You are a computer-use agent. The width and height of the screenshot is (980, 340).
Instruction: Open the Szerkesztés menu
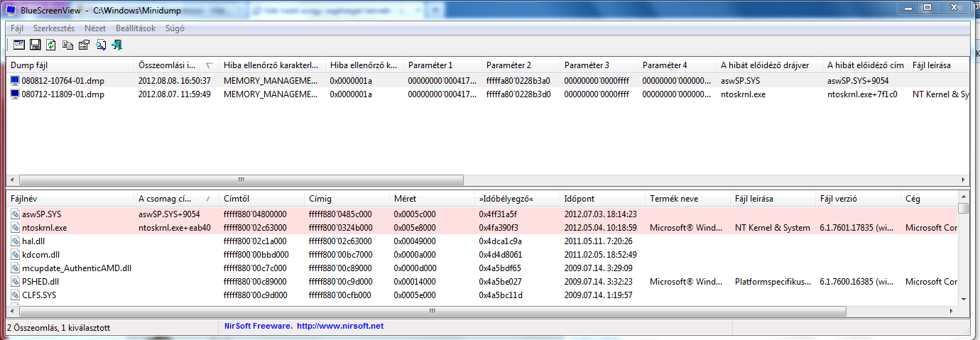tap(54, 28)
